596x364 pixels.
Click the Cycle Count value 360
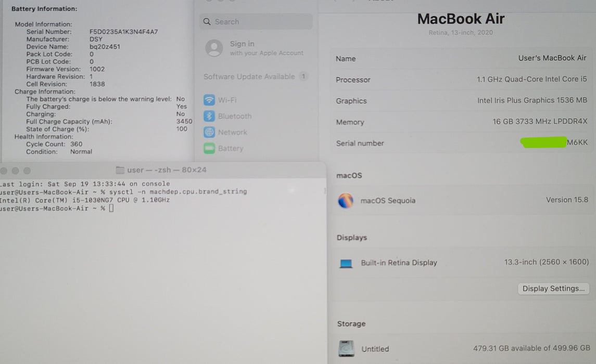pyautogui.click(x=76, y=144)
